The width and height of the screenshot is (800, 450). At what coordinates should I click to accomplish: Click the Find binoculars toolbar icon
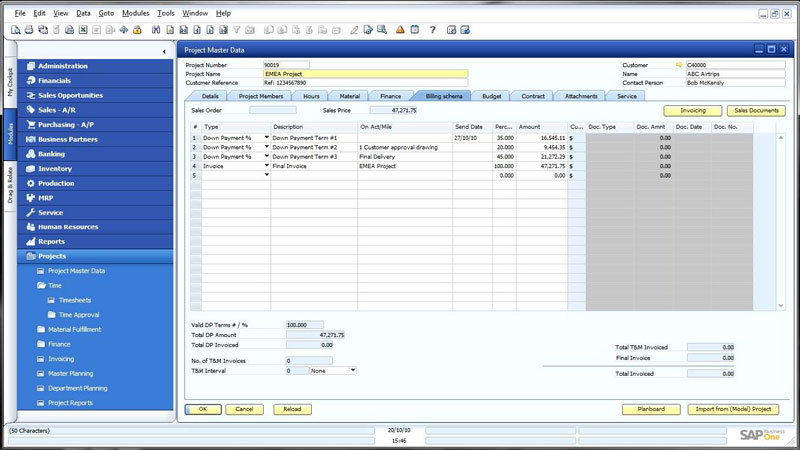(x=156, y=30)
